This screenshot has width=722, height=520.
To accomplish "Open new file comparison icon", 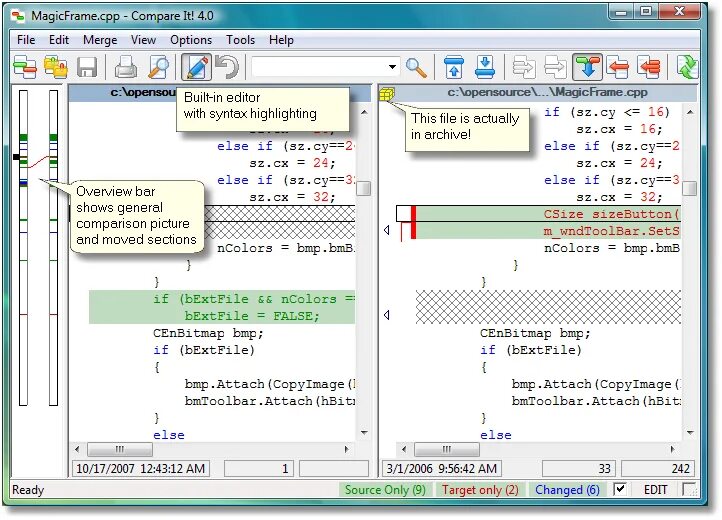I will pyautogui.click(x=25, y=67).
